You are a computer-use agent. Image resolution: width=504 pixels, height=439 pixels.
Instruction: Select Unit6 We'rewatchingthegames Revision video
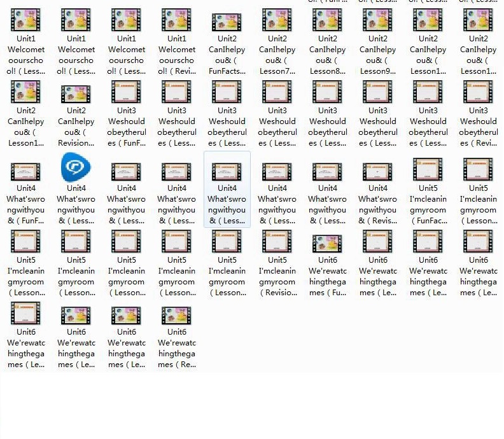(x=177, y=315)
